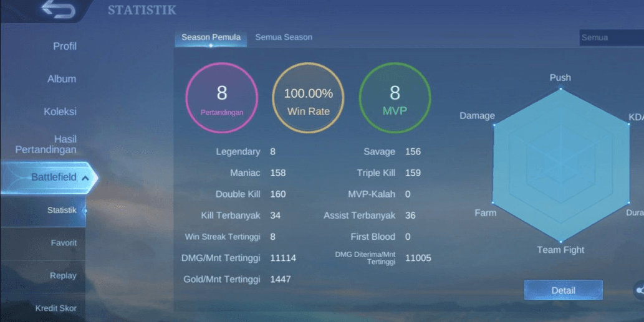Screen dimensions: 644x322
Task: Open the Koleksi section
Action: click(x=60, y=111)
